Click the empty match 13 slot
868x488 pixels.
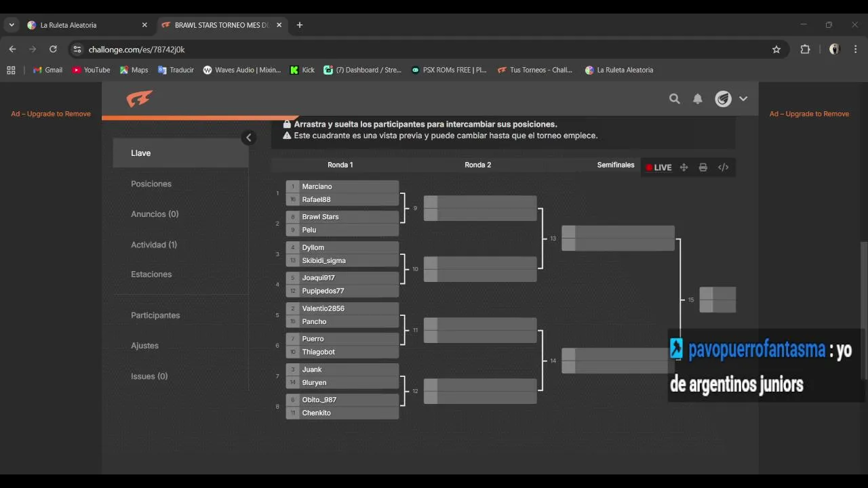coord(618,239)
